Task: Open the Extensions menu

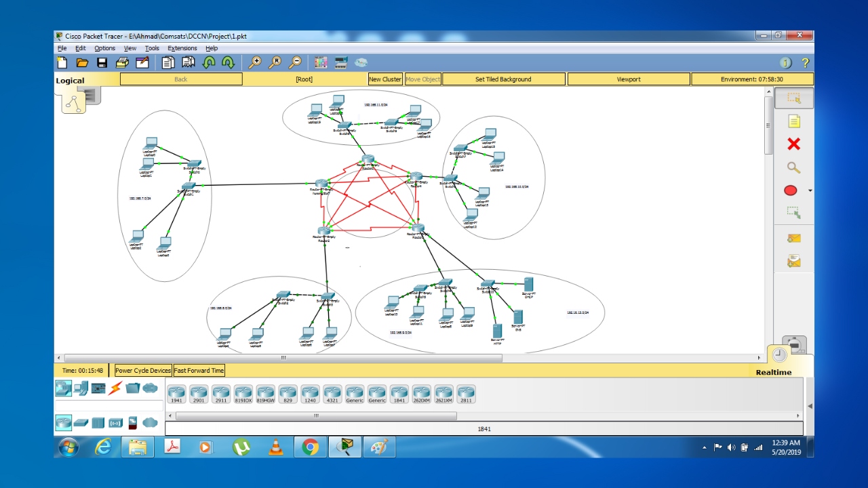Action: (x=182, y=48)
